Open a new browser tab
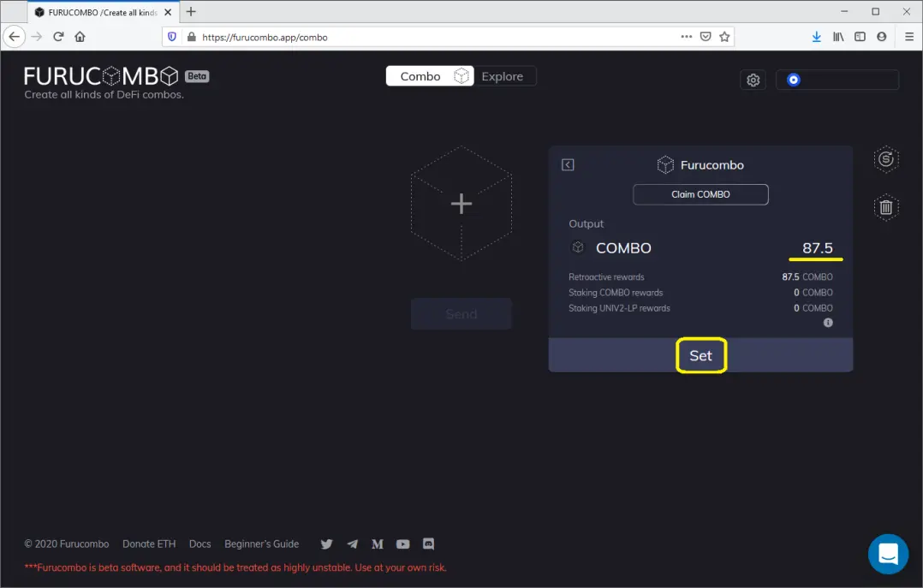Image resolution: width=923 pixels, height=588 pixels. (x=191, y=12)
